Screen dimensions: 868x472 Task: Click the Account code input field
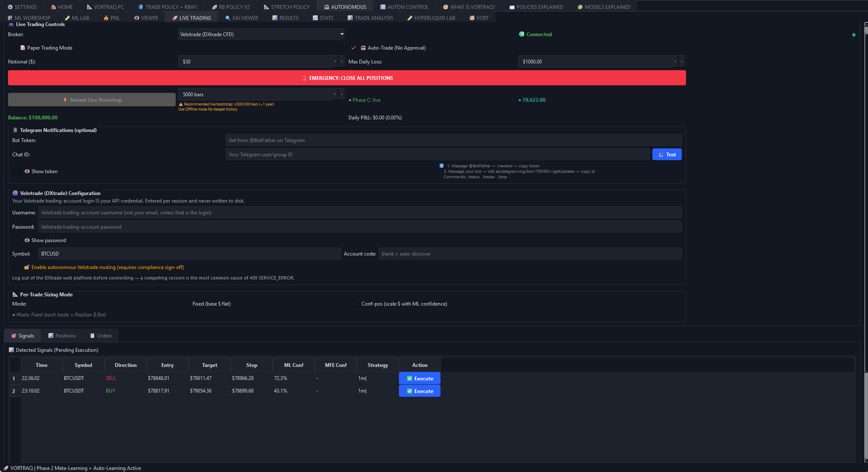tap(530, 253)
